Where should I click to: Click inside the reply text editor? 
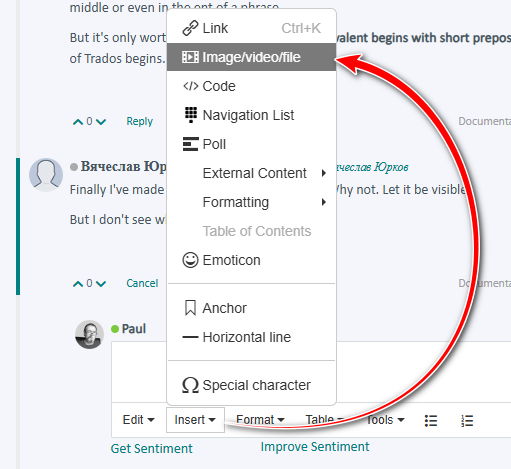[x=310, y=372]
